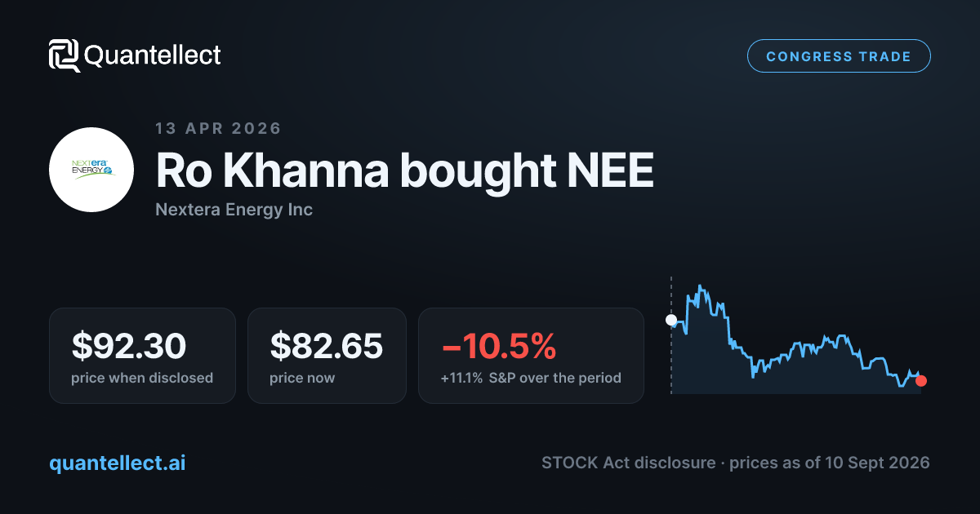Click the Quantellect logo icon
980x514 pixels.
point(65,55)
